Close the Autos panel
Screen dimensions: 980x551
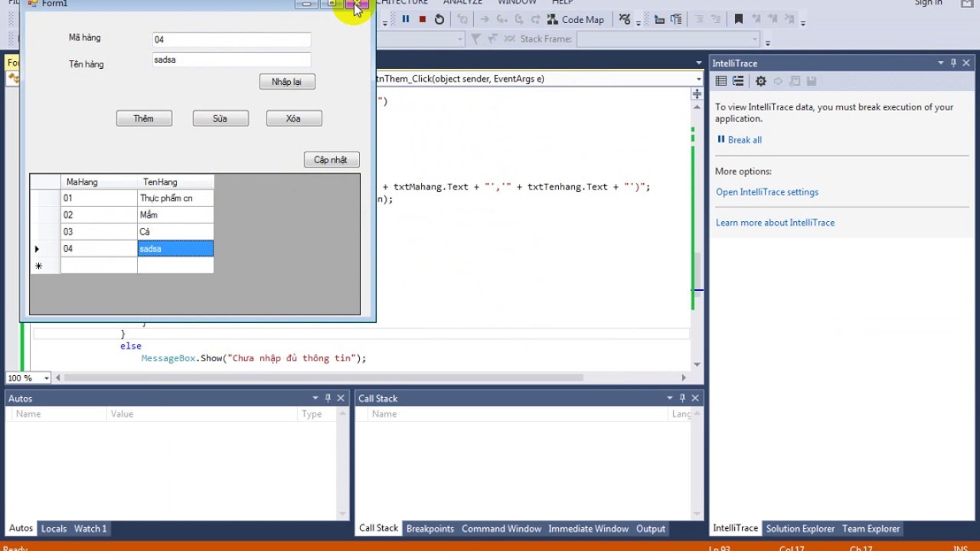(341, 398)
